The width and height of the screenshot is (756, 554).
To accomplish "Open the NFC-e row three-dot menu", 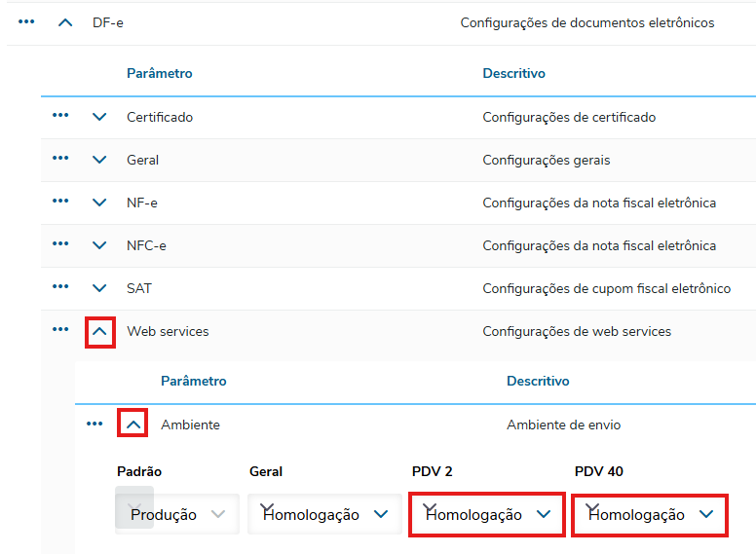I will (x=60, y=244).
